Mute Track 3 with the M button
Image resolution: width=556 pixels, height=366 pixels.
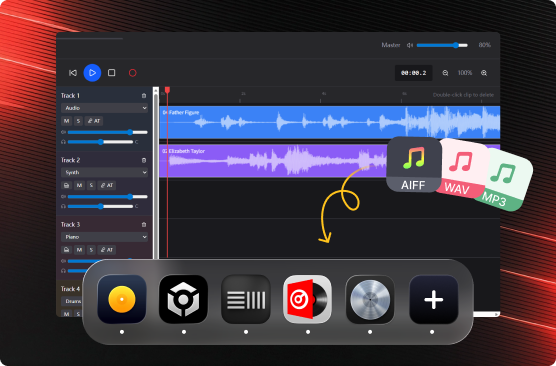(79, 250)
